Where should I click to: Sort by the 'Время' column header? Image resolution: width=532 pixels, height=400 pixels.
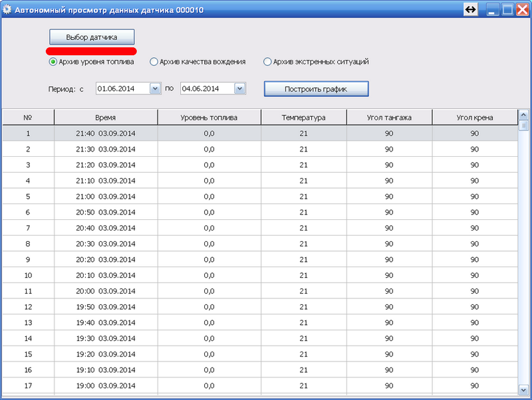point(106,118)
